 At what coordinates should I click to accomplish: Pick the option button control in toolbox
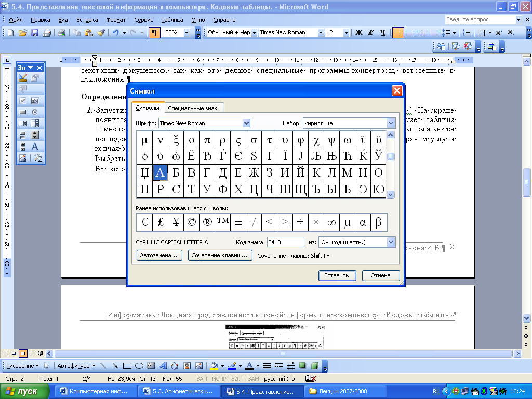coord(35,112)
